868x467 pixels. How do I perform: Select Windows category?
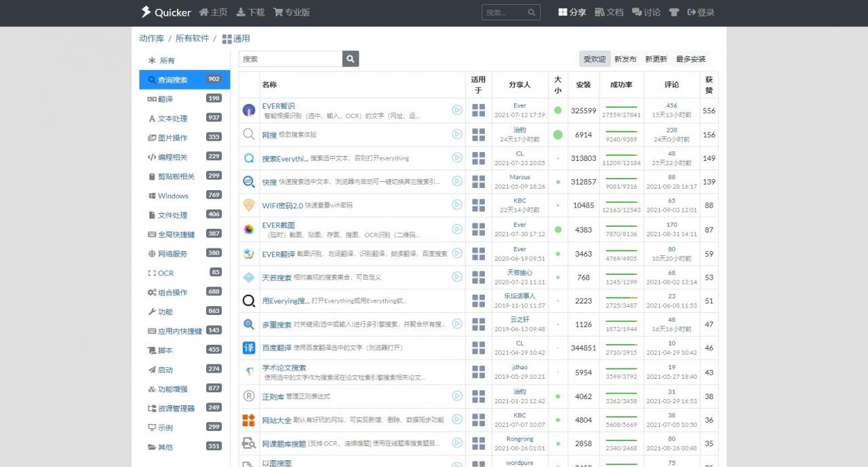pyautogui.click(x=184, y=195)
